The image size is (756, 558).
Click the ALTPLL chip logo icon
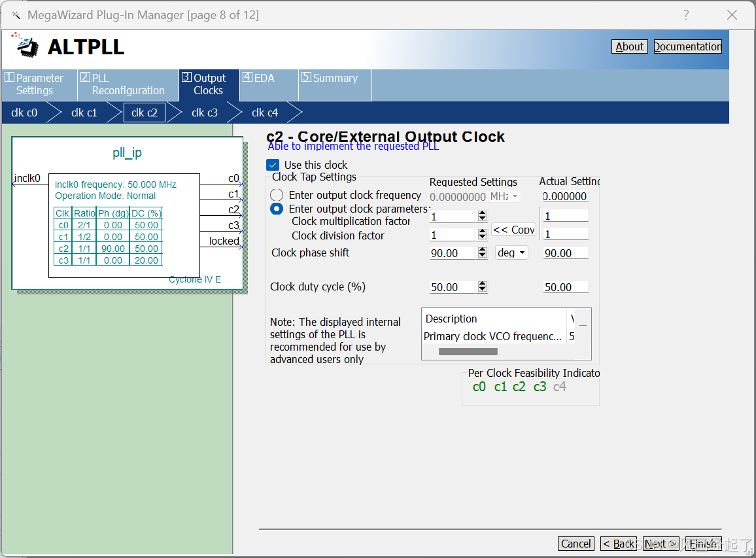click(26, 46)
